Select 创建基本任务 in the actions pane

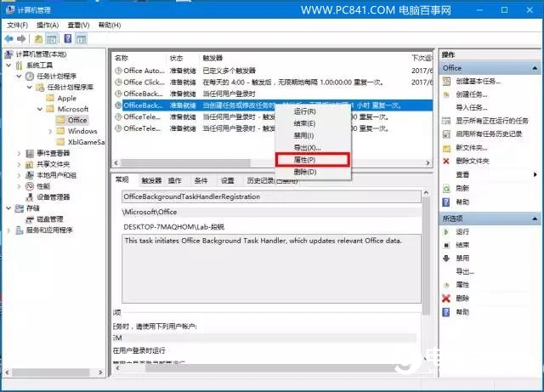click(x=478, y=82)
